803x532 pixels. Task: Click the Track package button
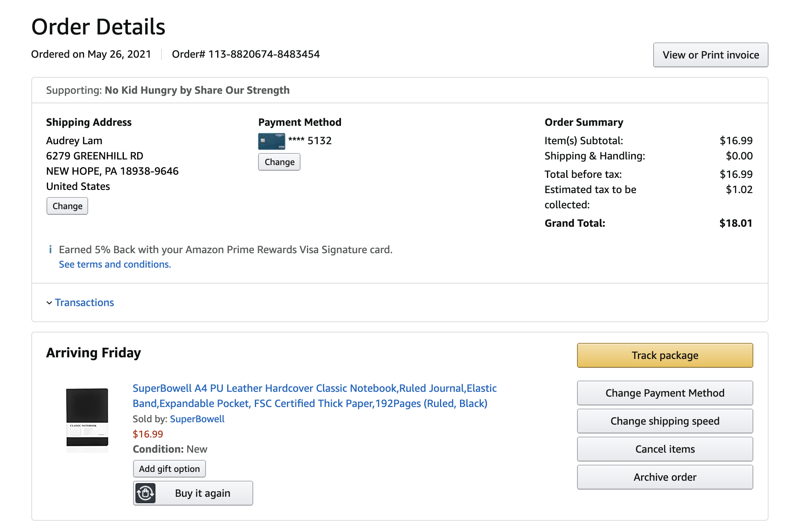[x=665, y=355]
